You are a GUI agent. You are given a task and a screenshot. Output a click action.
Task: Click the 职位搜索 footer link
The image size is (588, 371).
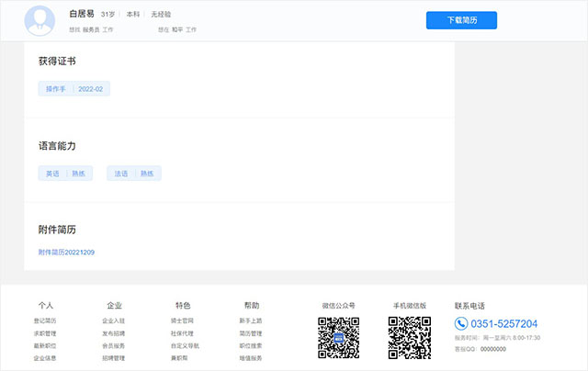(251, 346)
